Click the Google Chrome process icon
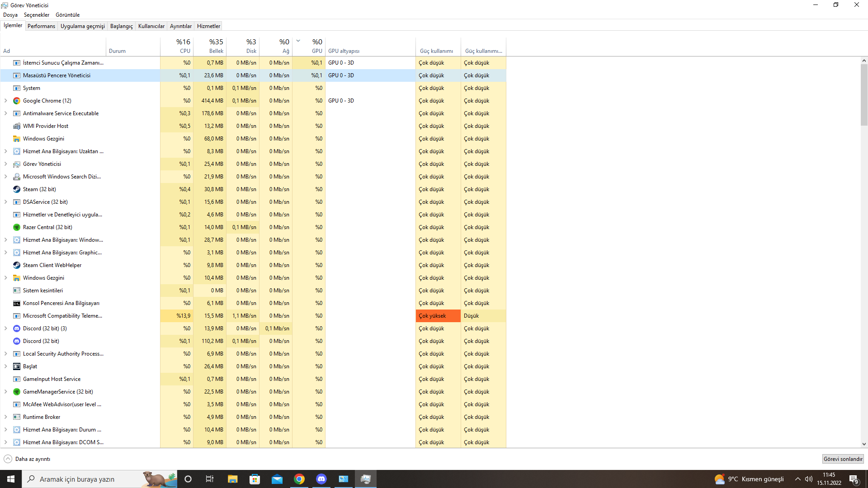This screenshot has height=488, width=868. [17, 101]
